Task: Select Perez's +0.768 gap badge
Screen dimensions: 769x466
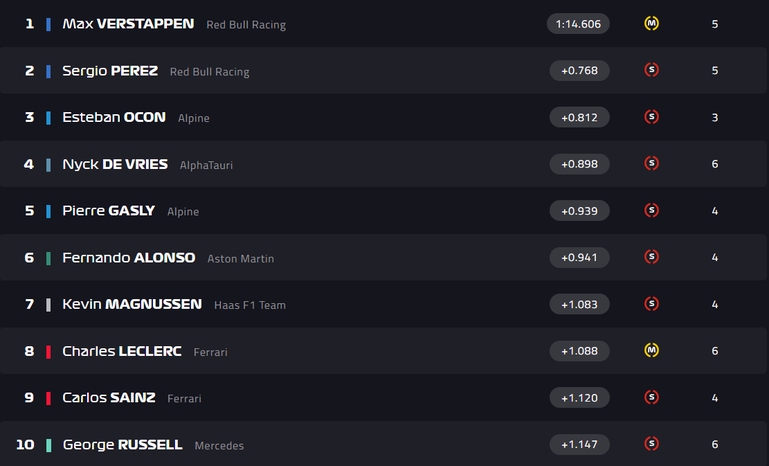Action: pyautogui.click(x=579, y=71)
